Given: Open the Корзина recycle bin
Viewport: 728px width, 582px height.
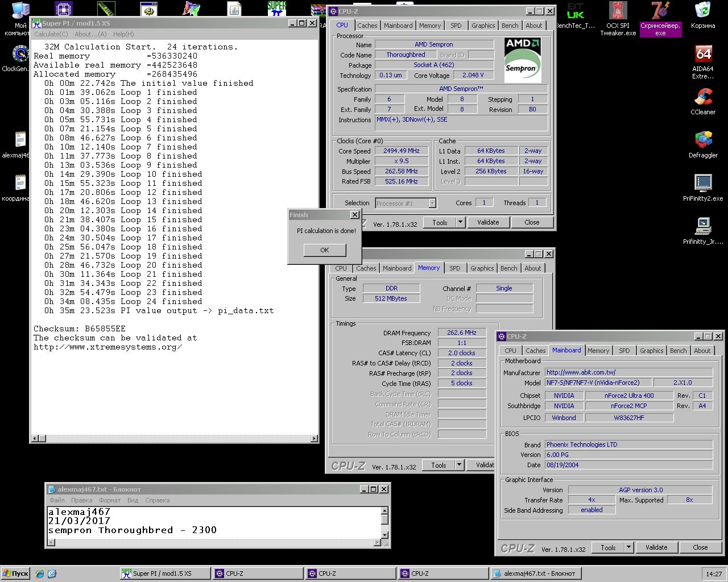Looking at the screenshot, I should 703,15.
